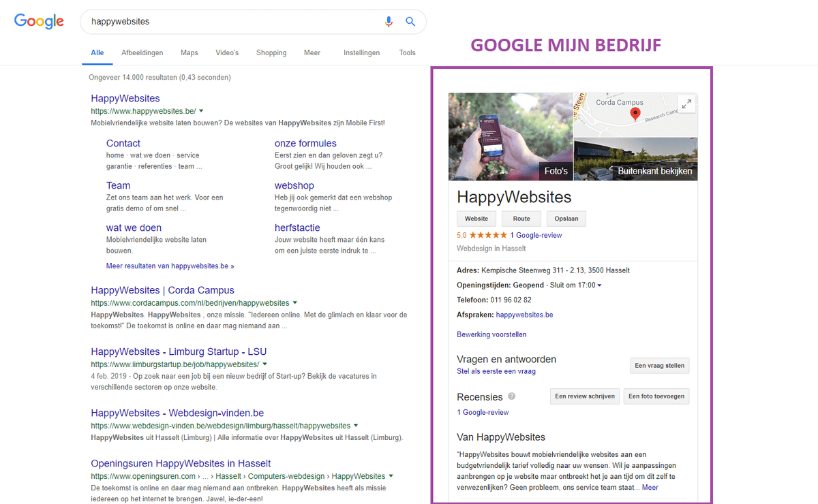818x504 pixels.
Task: Click the red map pin marker
Action: (x=635, y=114)
